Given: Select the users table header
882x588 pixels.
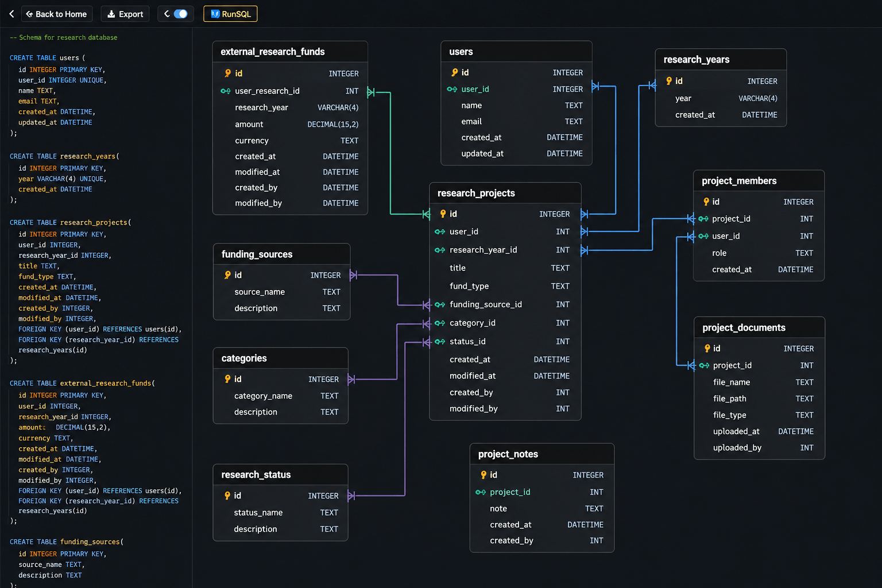Looking at the screenshot, I should [516, 52].
